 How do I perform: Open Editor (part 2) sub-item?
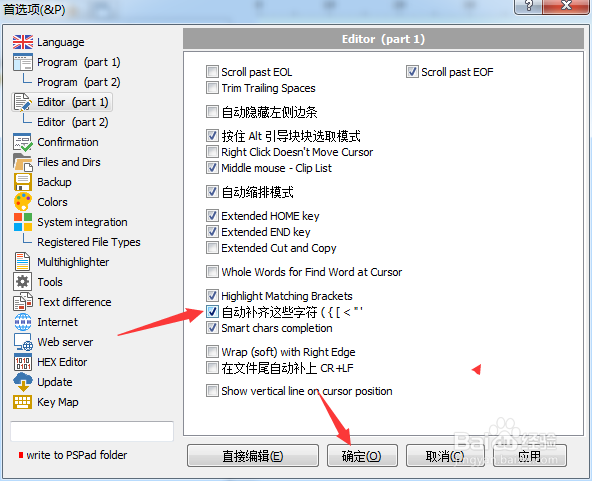[72, 122]
